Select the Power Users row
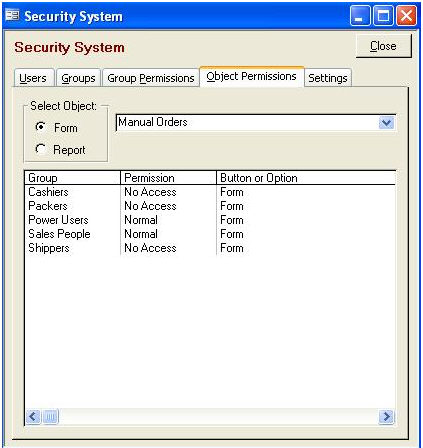 click(x=210, y=220)
